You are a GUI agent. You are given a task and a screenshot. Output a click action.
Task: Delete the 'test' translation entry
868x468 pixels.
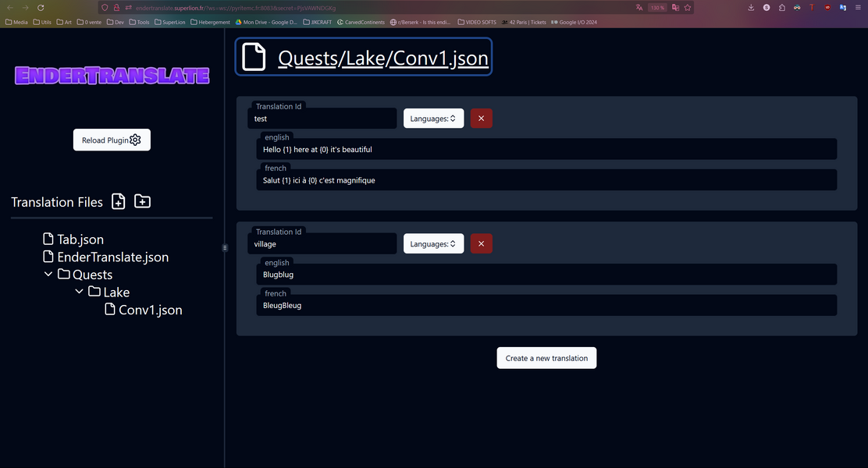point(481,119)
